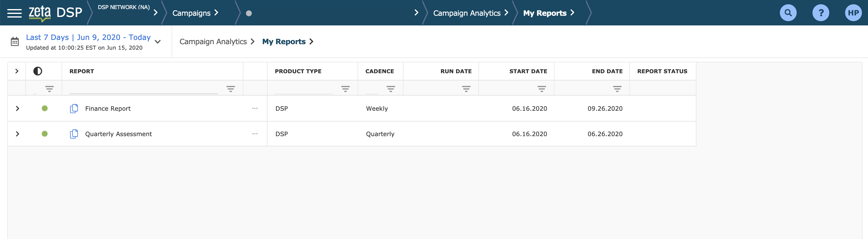The height and width of the screenshot is (239, 868).
Task: Open Quarterly Assessment three-dot options menu
Action: (255, 134)
